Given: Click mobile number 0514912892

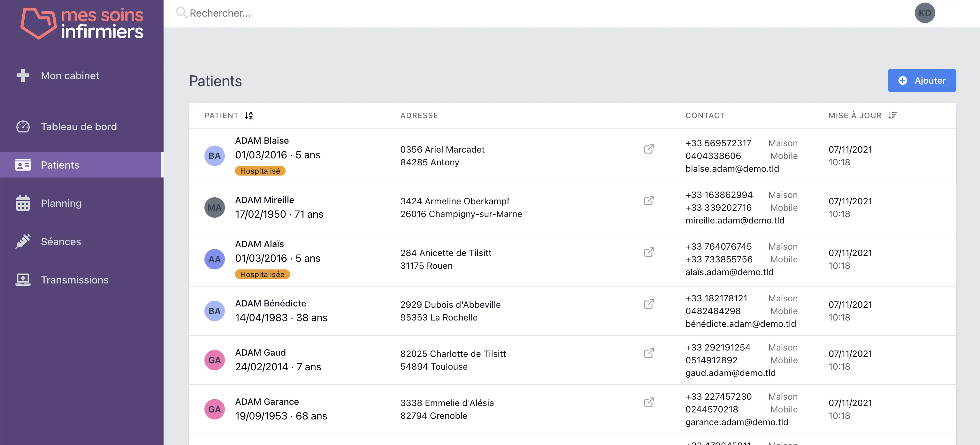Looking at the screenshot, I should (x=711, y=360).
